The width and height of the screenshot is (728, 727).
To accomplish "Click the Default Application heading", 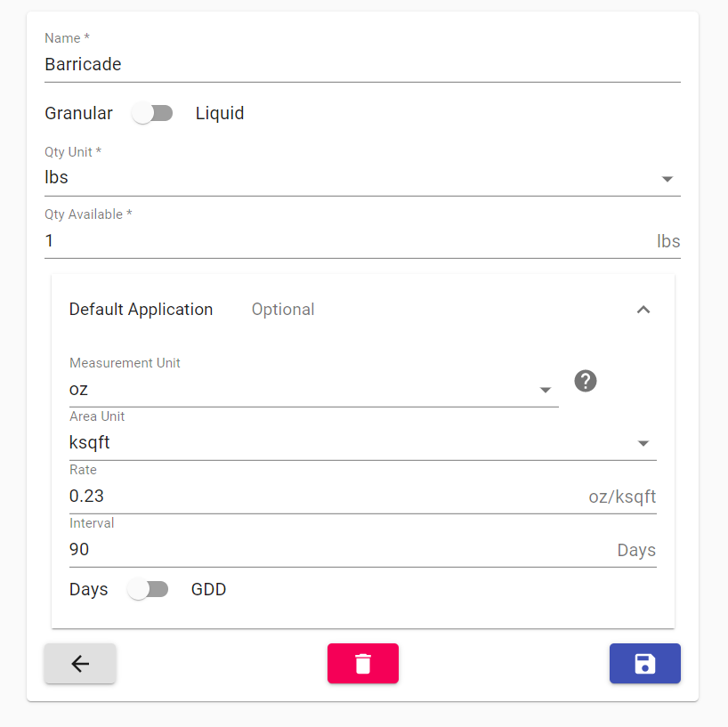I will pyautogui.click(x=142, y=309).
